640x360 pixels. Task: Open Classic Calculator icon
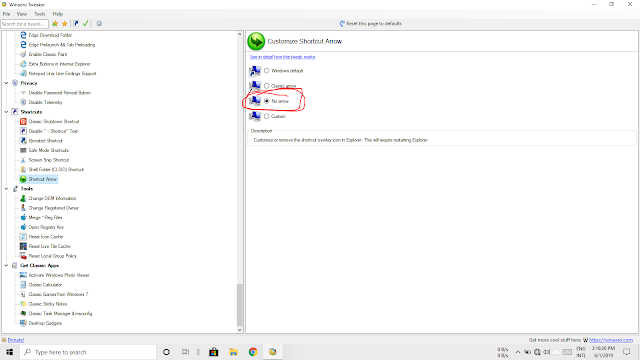pos(23,284)
